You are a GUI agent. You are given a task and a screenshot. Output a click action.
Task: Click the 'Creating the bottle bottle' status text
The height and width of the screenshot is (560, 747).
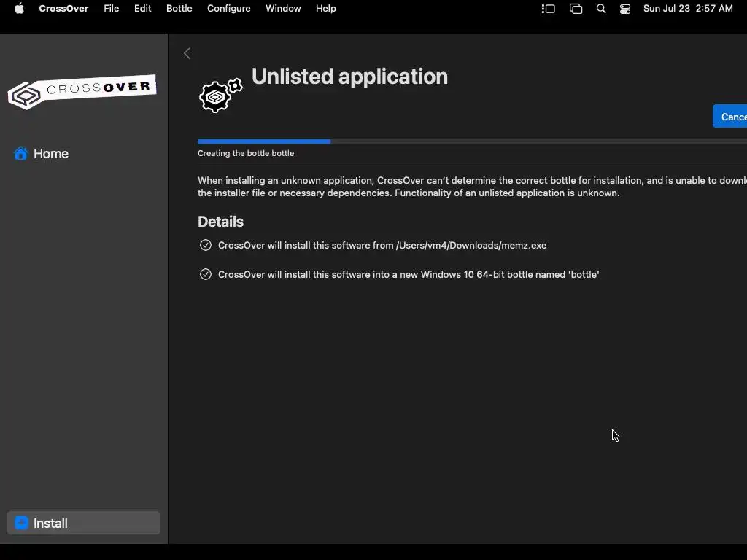point(246,153)
